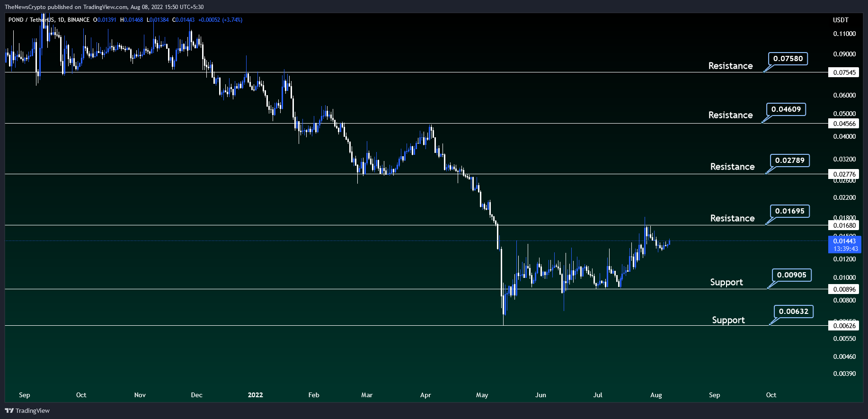Click the 0.02776 price axis tag
868x419 pixels.
pos(844,174)
